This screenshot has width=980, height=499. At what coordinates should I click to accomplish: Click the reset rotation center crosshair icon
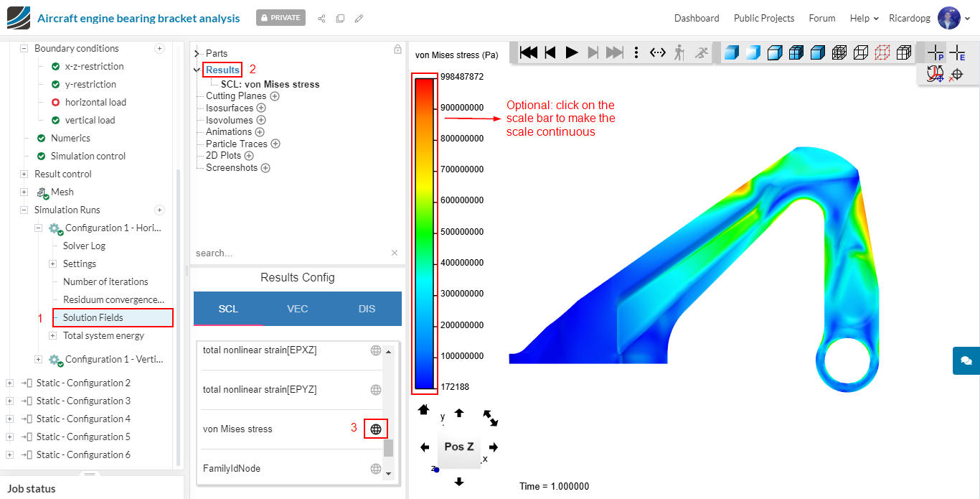956,74
